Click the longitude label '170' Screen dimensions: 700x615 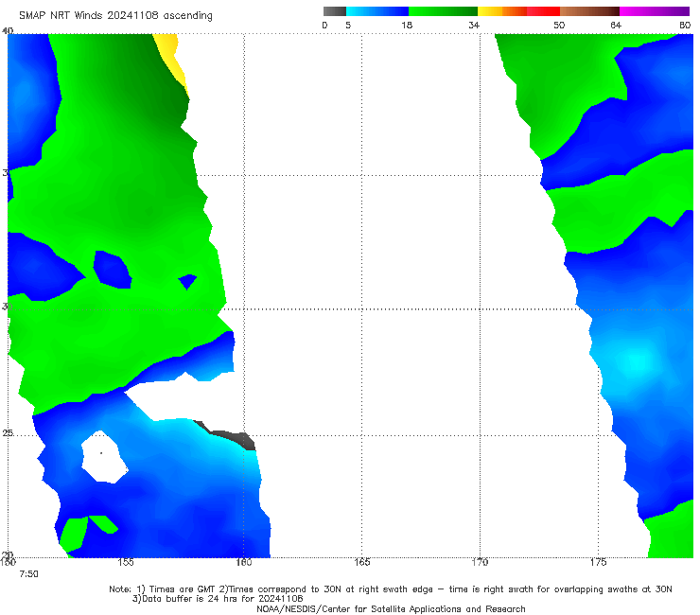[480, 562]
